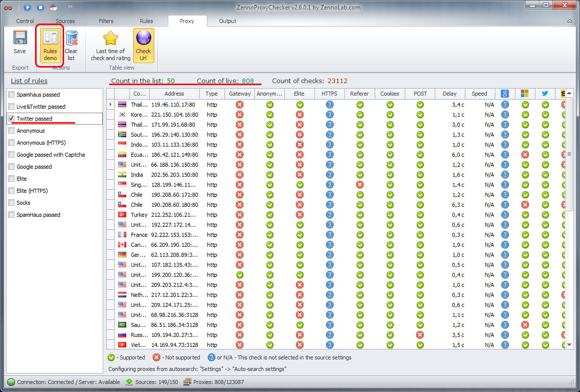Image resolution: width=580 pixels, height=392 pixels.
Task: Select the proxy address 68.98.216.36:3128
Action: tap(175, 315)
